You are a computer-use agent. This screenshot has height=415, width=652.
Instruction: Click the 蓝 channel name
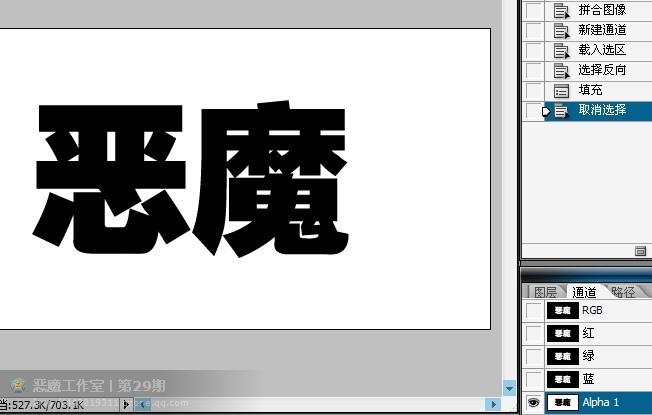[588, 379]
